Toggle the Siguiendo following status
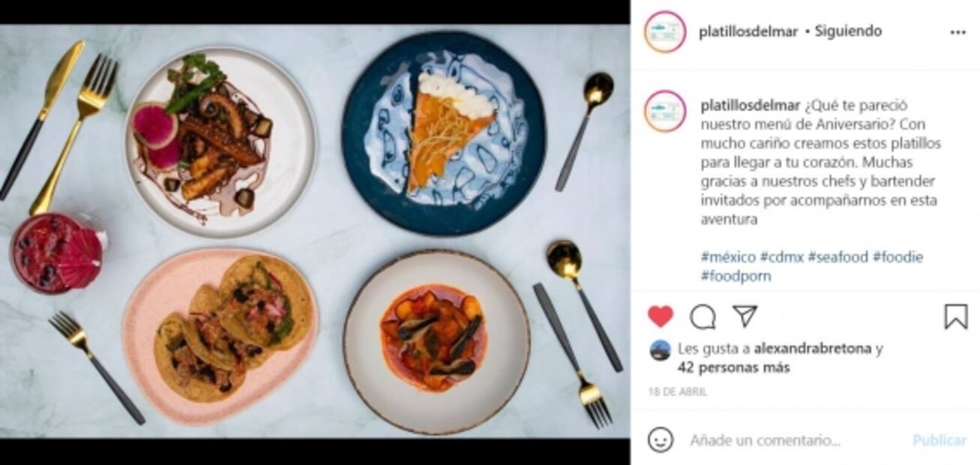The image size is (980, 465). pyautogui.click(x=848, y=31)
